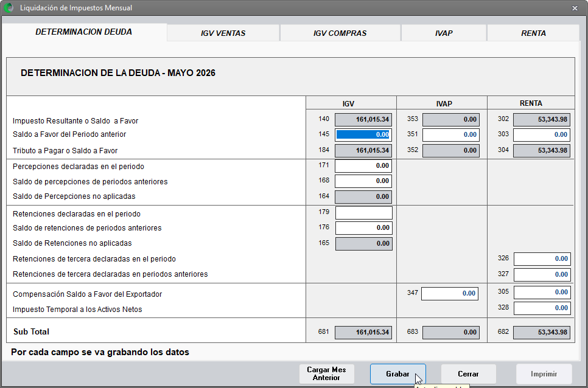Image resolution: width=588 pixels, height=388 pixels.
Task: Click the green app icon in title bar
Action: 9,7
